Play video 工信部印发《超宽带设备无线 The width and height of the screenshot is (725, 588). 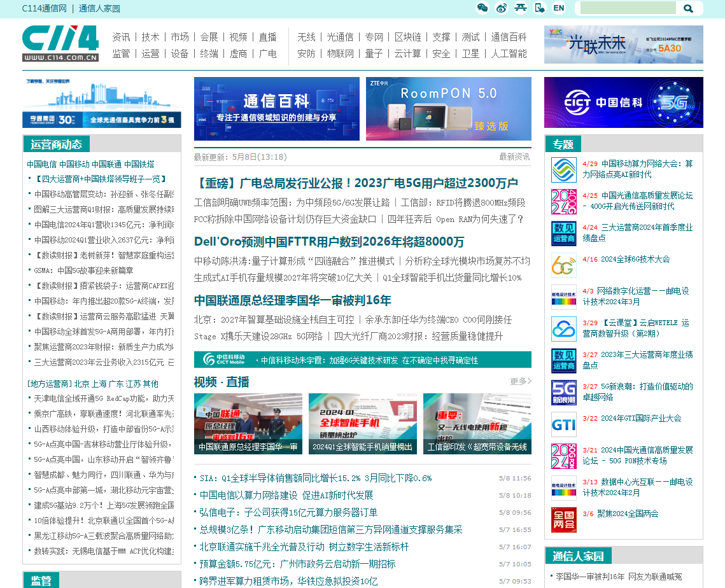point(477,423)
